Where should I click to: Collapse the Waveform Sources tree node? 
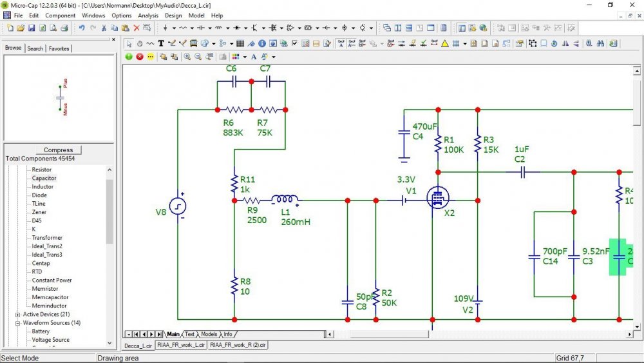tap(17, 323)
